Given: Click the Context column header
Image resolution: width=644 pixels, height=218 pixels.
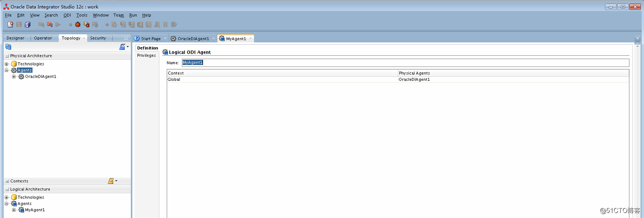Looking at the screenshot, I should (282, 73).
